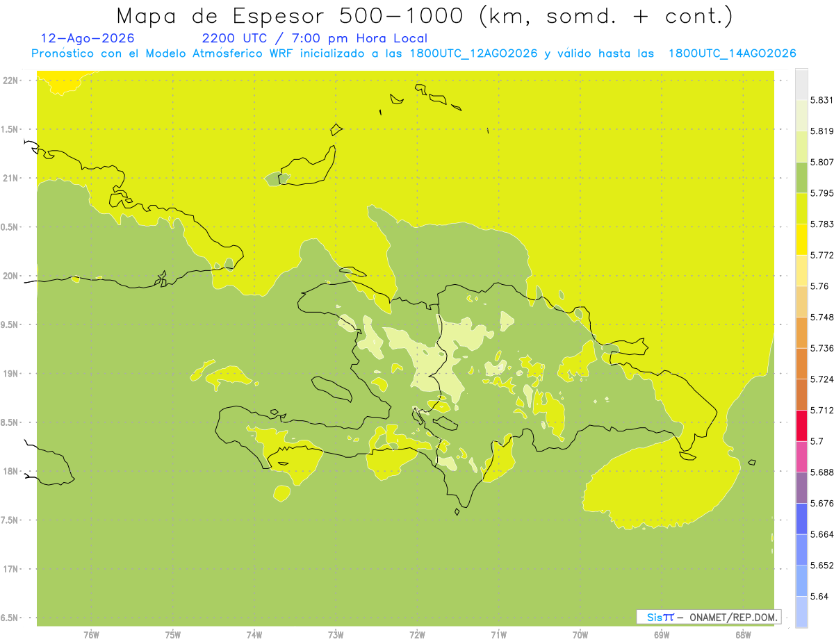
Task: Click the '5.807' colorbar value
Action: pyautogui.click(x=821, y=162)
